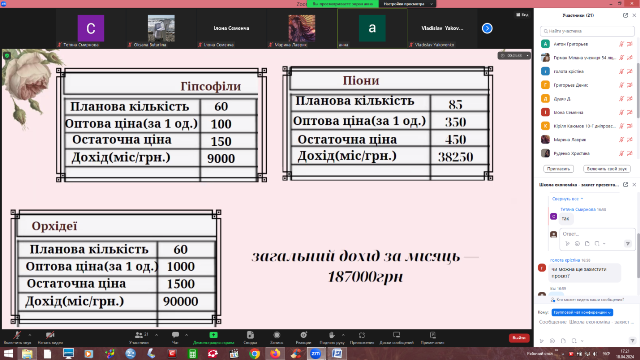Open the chat recipient dropdown
This screenshot has width=640, height=360.
[582, 312]
